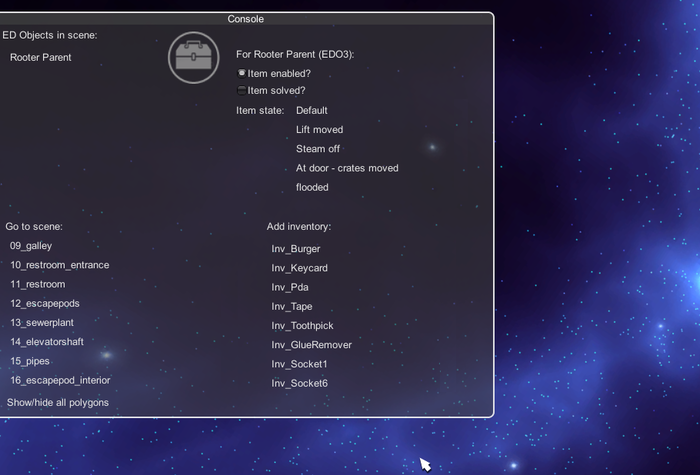Click the toolbox inventory icon
This screenshot has height=475, width=700.
(x=192, y=57)
